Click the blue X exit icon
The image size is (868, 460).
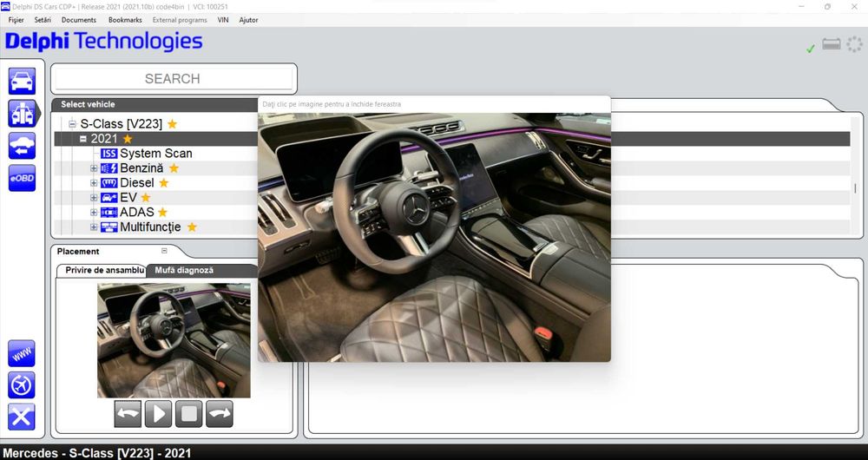click(22, 417)
